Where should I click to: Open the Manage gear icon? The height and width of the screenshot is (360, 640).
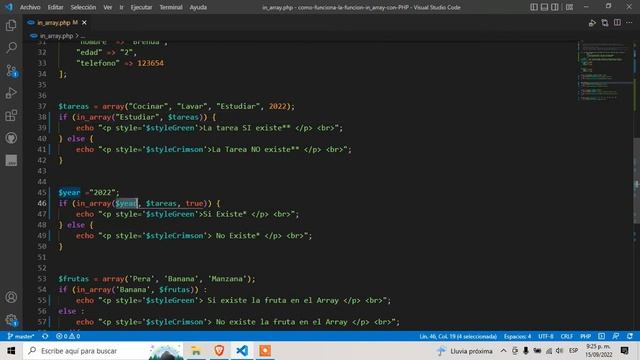pyautogui.click(x=11, y=320)
